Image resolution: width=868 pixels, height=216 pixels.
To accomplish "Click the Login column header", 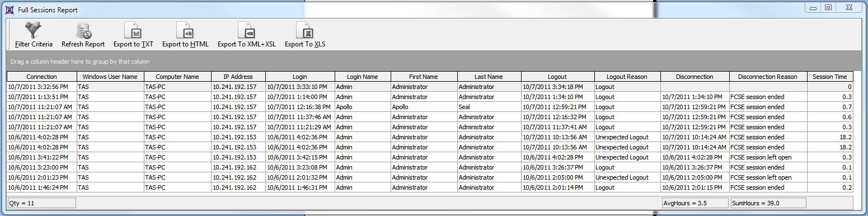I will point(300,77).
